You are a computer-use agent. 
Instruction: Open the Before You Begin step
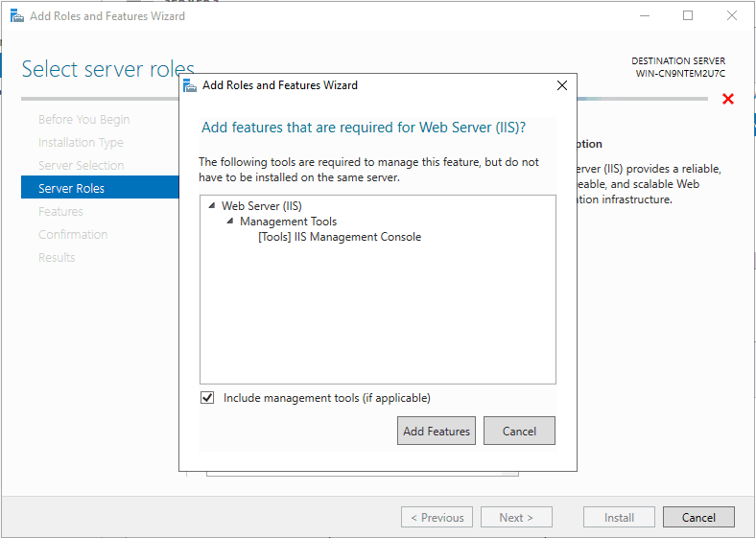(83, 120)
